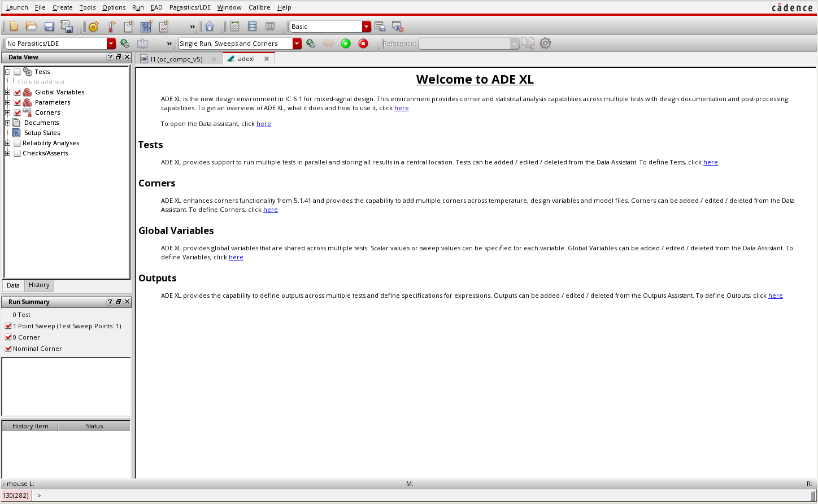Click the Save As copy icon
818x504 pixels.
tap(67, 27)
